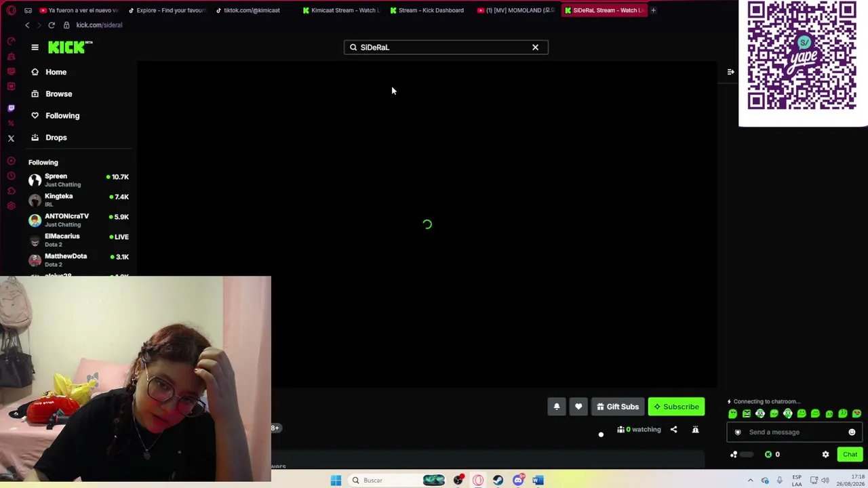
Task: Open the Following page in the sidebar menu
Action: (x=55, y=115)
